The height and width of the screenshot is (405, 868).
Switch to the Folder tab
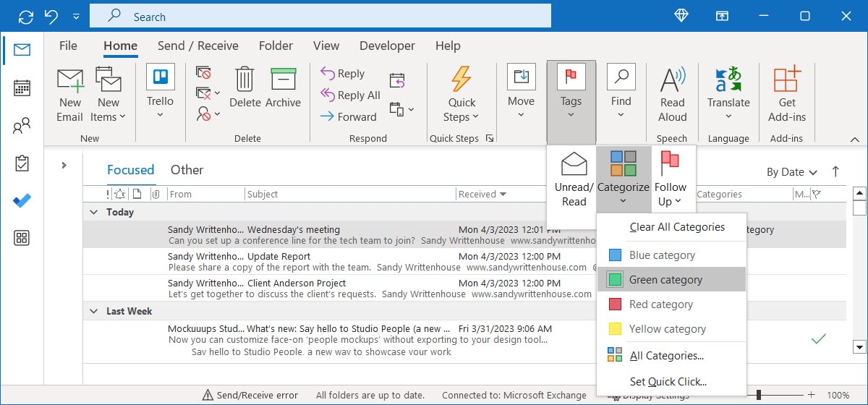(276, 46)
